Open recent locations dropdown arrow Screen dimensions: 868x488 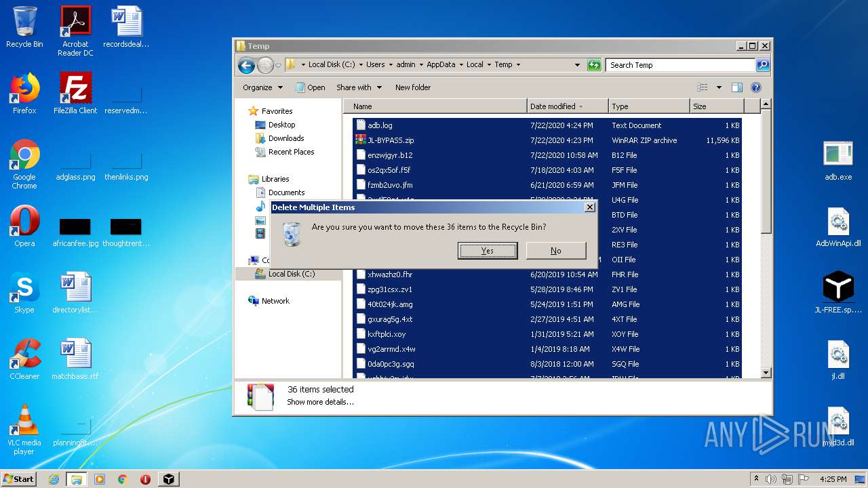tap(278, 66)
